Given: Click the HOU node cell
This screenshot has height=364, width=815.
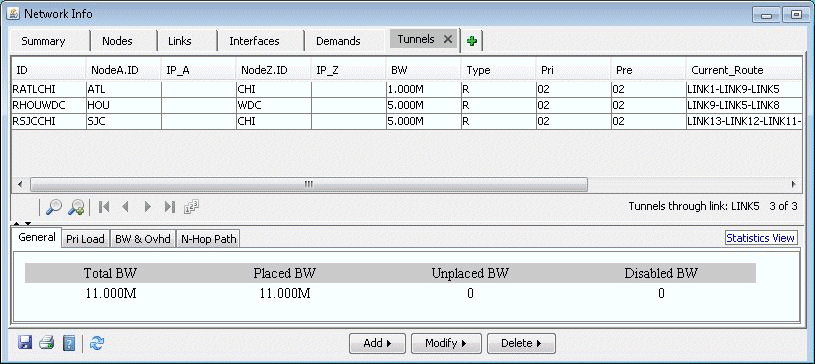Looking at the screenshot, I should pyautogui.click(x=124, y=105).
